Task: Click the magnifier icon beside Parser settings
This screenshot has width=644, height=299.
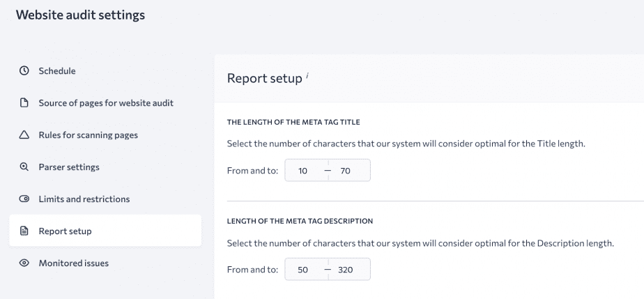Action: pos(24,167)
